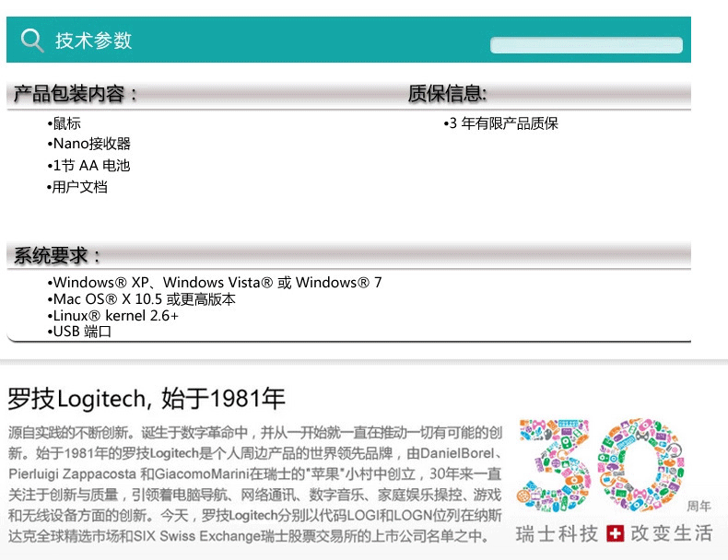Click the 系统要求 section heading
728x560 pixels.
(x=56, y=255)
